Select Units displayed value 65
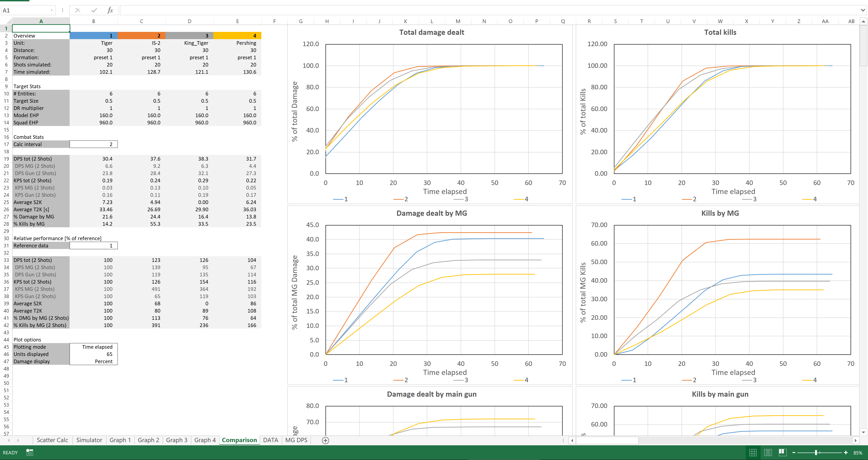The height and width of the screenshot is (460, 868). pos(94,354)
